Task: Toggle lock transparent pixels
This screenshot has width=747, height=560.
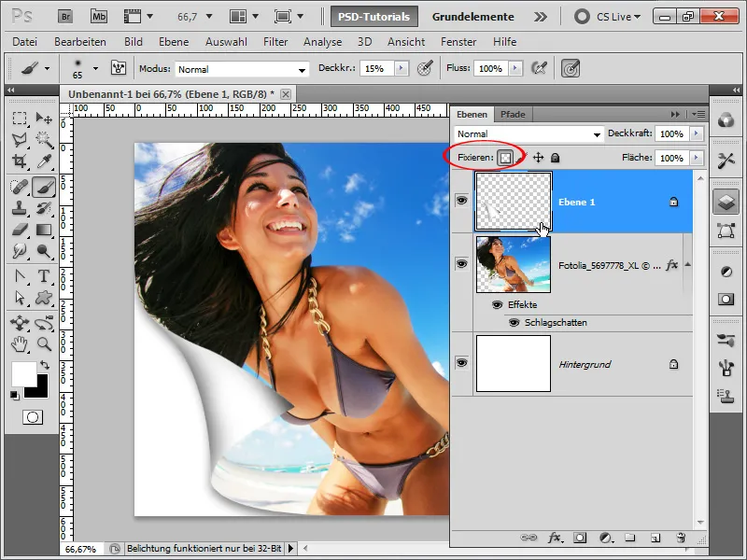Action: point(505,158)
